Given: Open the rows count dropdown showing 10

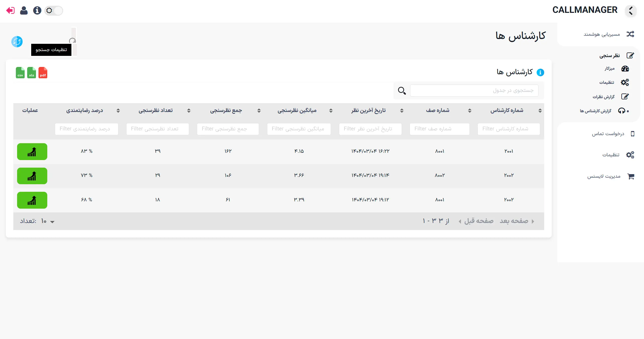Looking at the screenshot, I should click(x=48, y=221).
